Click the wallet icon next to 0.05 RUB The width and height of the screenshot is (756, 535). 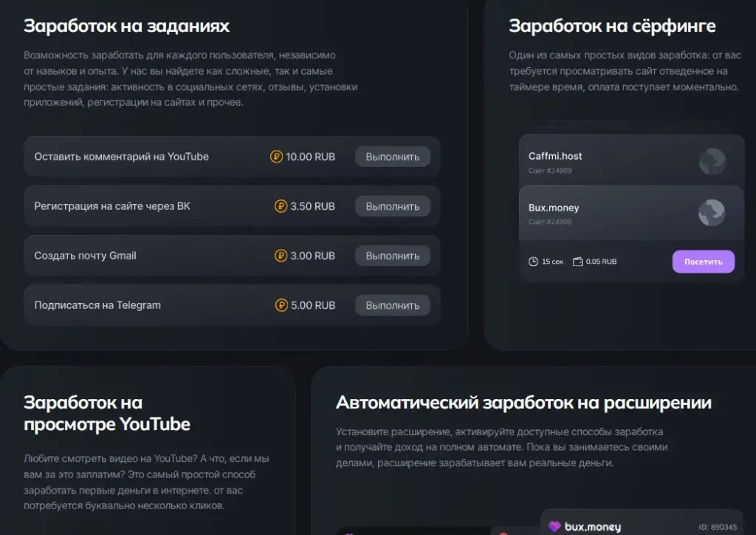tap(577, 262)
